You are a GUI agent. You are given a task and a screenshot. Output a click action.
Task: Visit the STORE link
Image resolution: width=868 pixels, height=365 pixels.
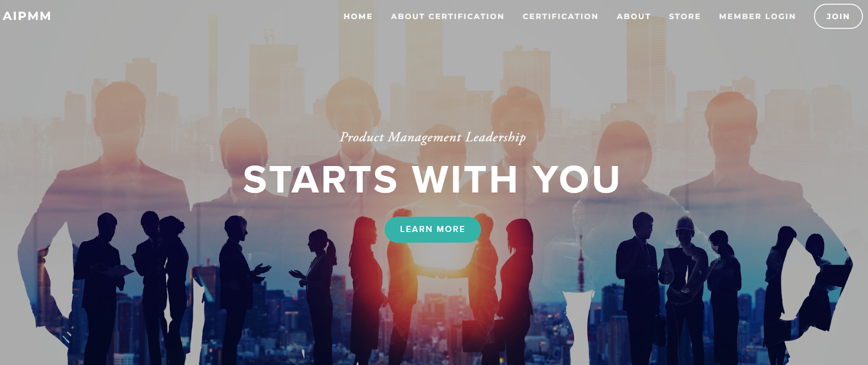685,16
